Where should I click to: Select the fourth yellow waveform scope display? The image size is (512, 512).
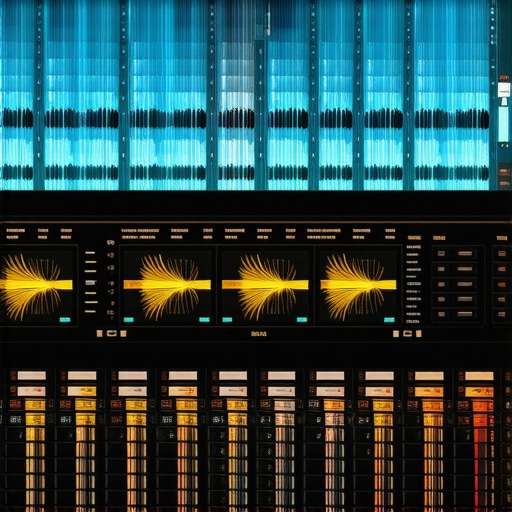359,286
